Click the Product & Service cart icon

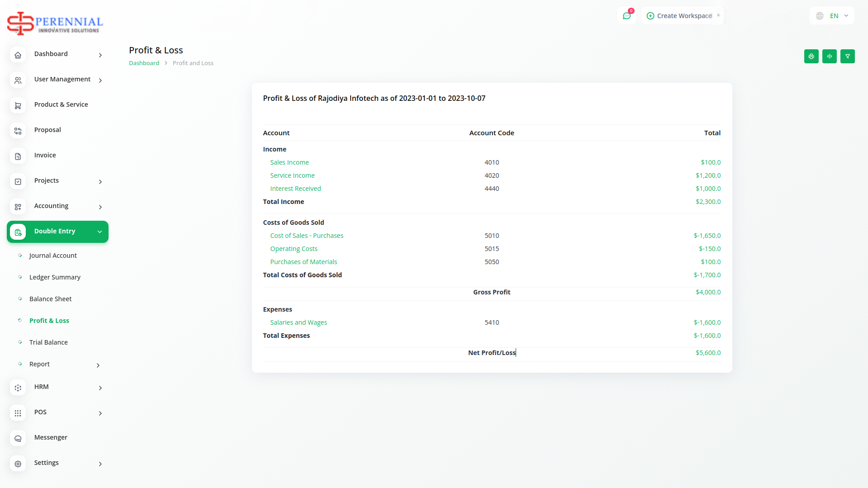(x=18, y=106)
